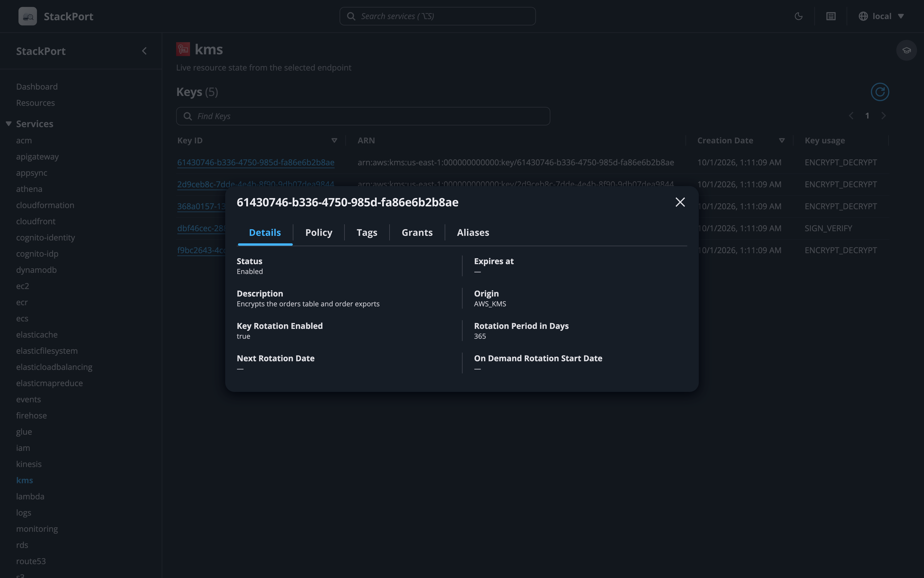Open the keyboard shortcuts panel icon
Screen dimensions: 924x578
[831, 16]
